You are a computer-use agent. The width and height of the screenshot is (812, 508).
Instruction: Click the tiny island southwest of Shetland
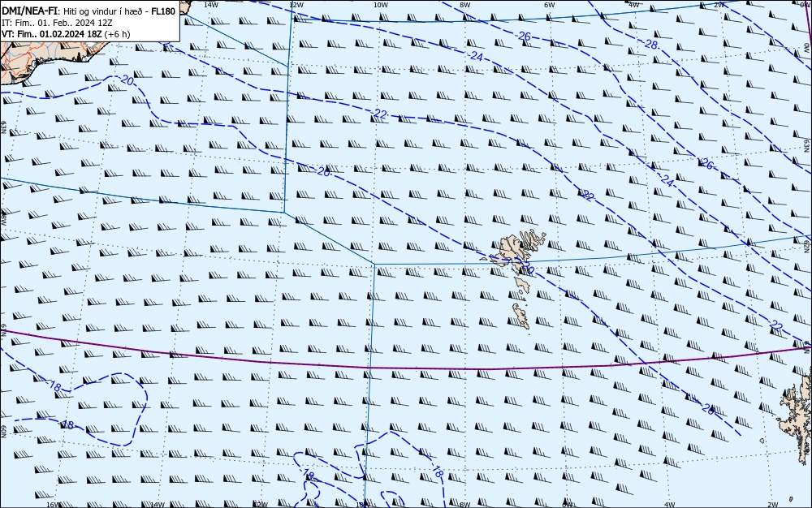coord(762,441)
